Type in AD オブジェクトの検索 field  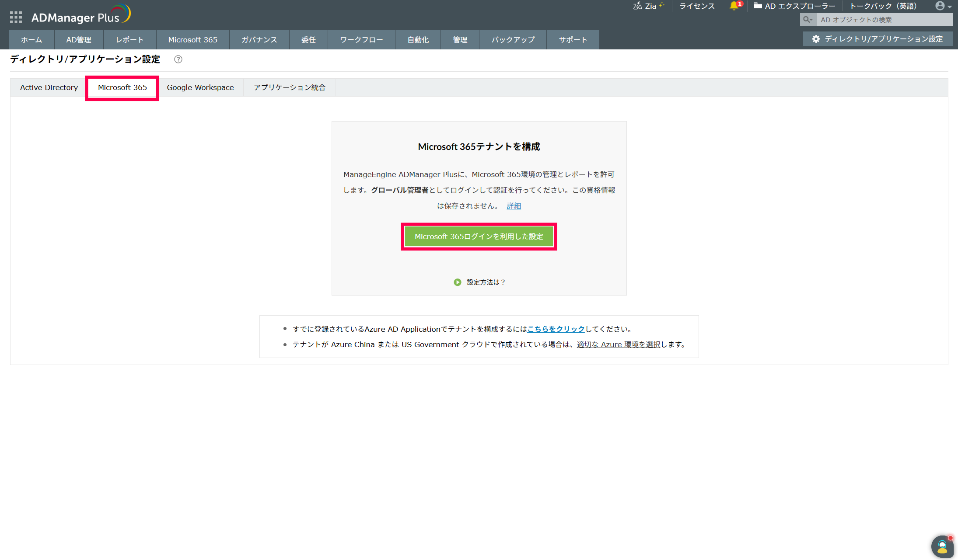(x=883, y=20)
